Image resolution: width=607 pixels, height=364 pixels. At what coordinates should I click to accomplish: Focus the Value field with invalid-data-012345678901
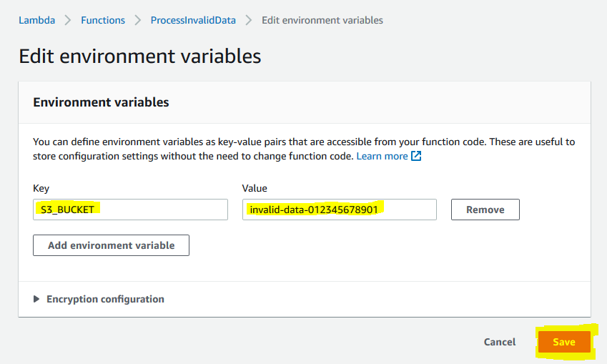tap(340, 210)
